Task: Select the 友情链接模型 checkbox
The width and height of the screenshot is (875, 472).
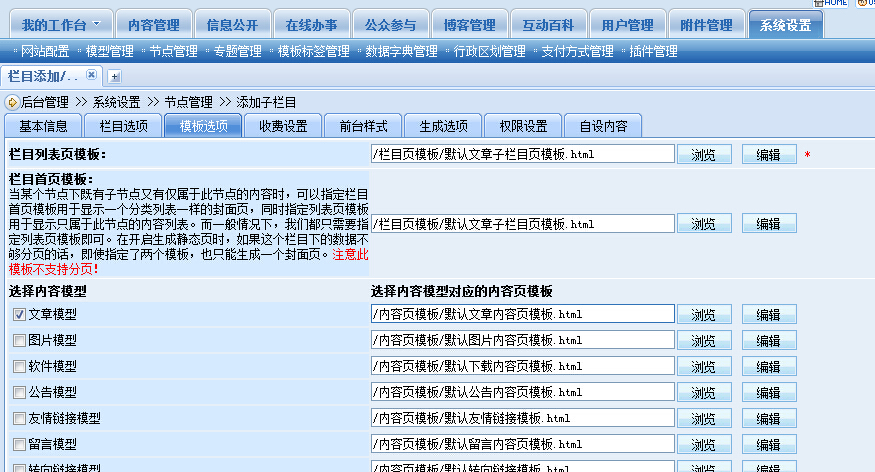Action: [x=19, y=418]
